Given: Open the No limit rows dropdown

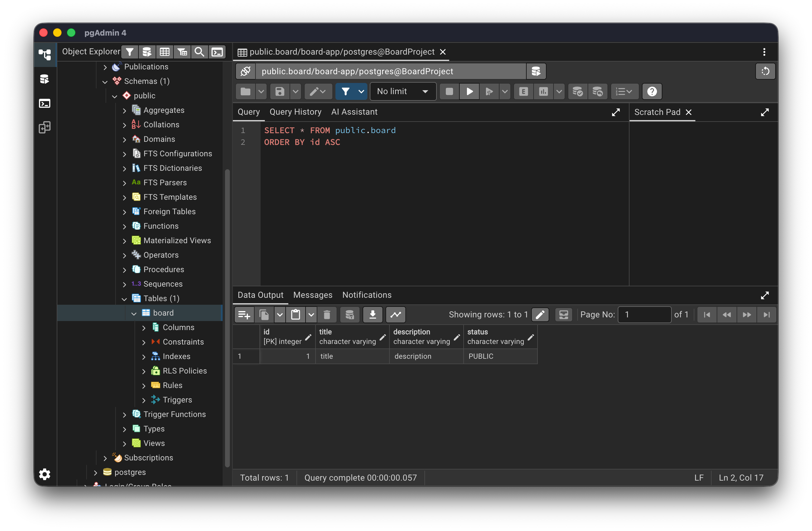Looking at the screenshot, I should click(403, 91).
